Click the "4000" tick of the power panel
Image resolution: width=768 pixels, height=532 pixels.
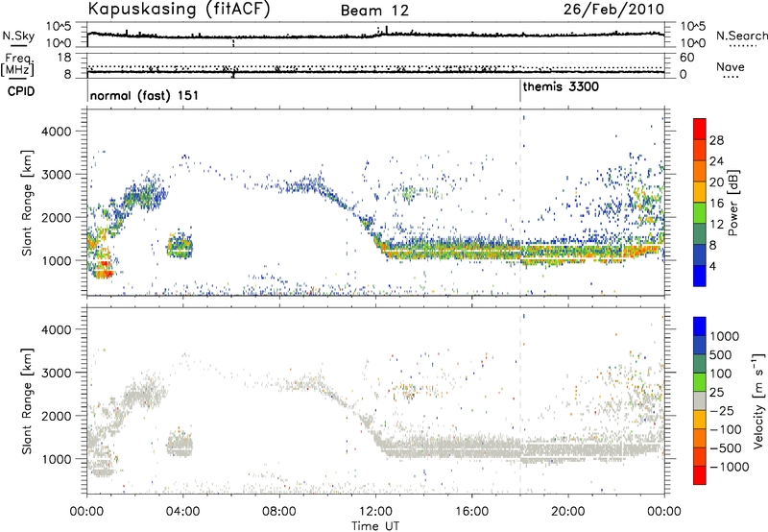click(x=57, y=132)
